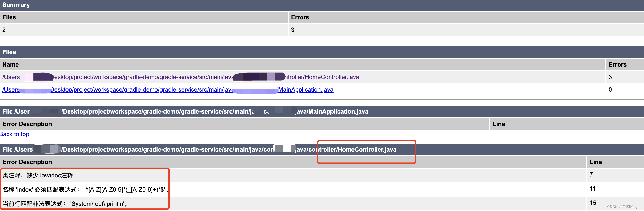644x211 pixels.
Task: Select the summary Errors count value 3
Action: click(x=466, y=30)
